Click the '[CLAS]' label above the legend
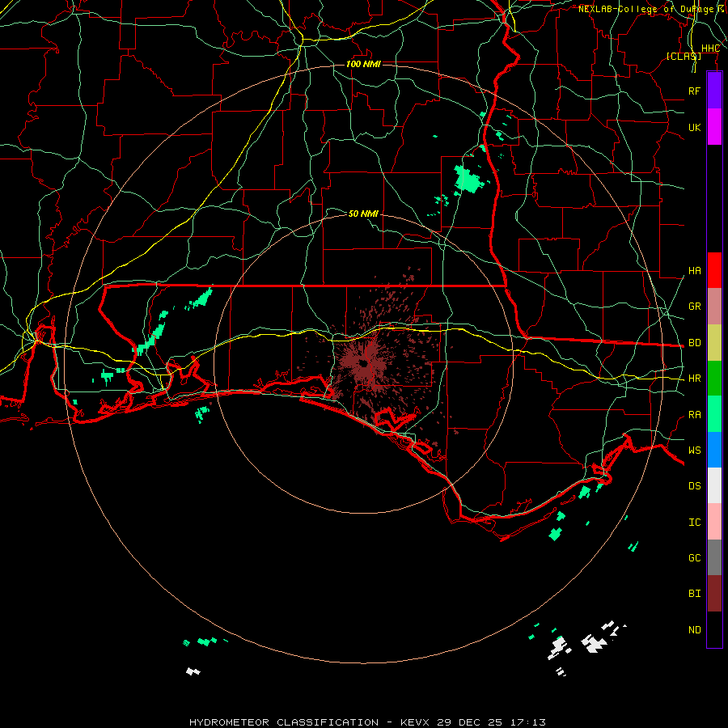The width and height of the screenshot is (728, 728). pos(684,56)
